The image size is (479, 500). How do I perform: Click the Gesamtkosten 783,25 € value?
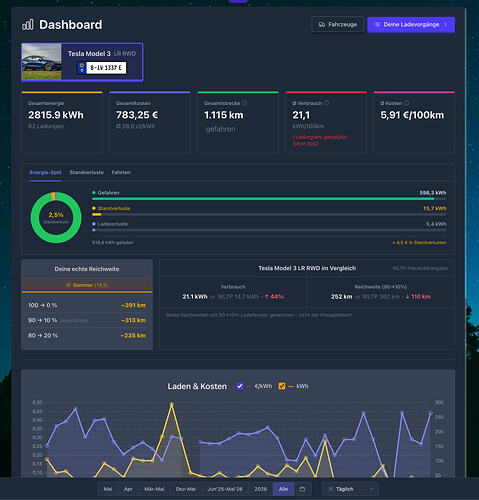point(137,115)
